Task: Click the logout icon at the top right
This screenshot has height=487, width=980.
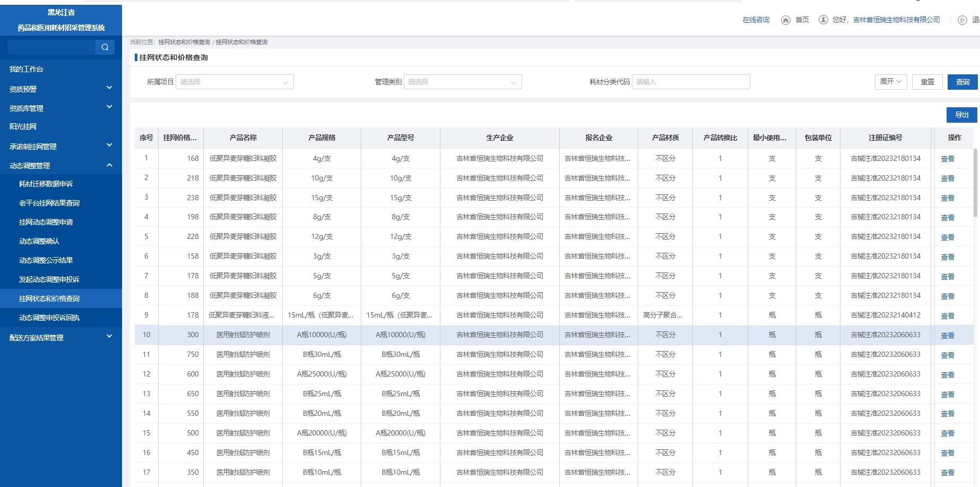Action: 962,20
